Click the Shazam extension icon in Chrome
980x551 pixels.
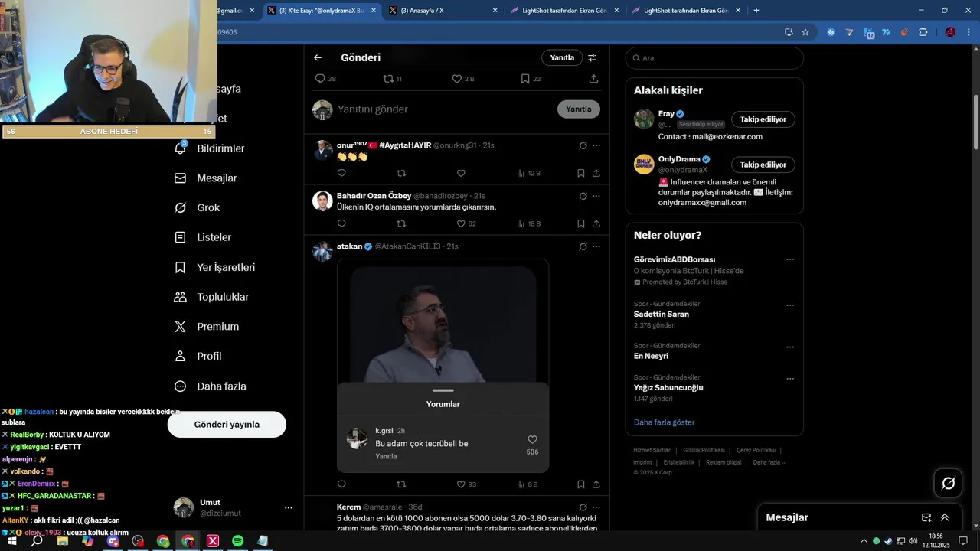coord(831,32)
